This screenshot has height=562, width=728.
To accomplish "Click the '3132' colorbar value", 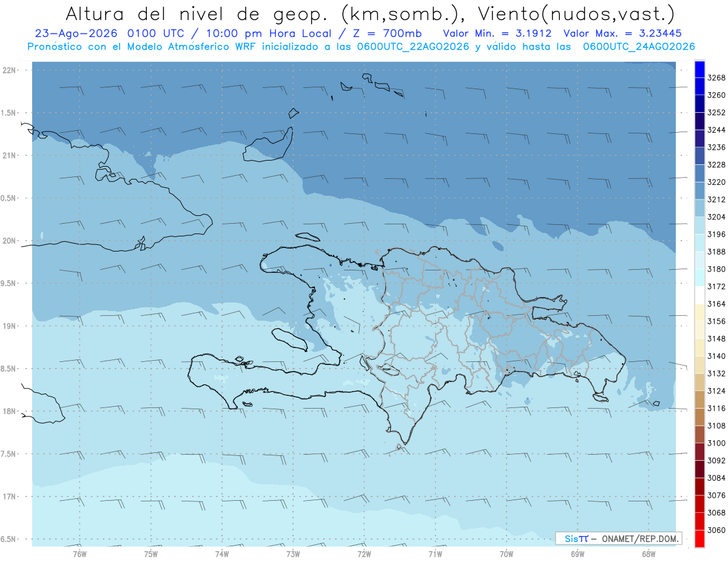I will [x=716, y=373].
